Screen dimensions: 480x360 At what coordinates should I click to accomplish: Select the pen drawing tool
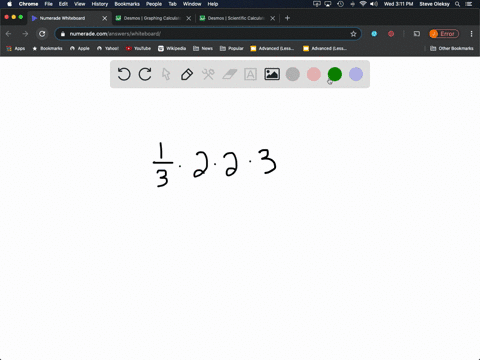coord(187,74)
